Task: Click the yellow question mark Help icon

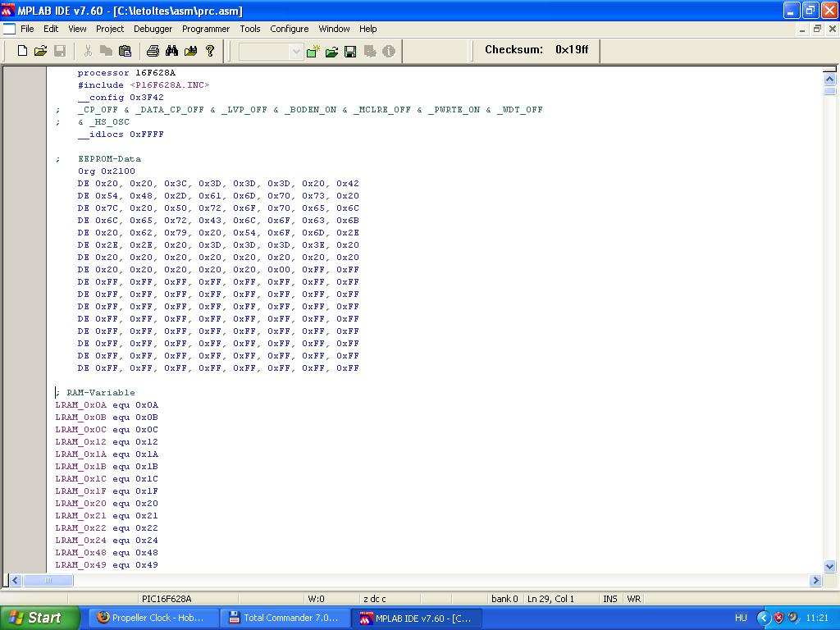Action: point(210,51)
